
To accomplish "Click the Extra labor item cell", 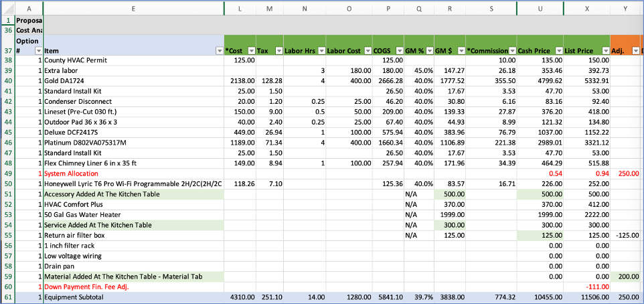I will click(x=133, y=71).
